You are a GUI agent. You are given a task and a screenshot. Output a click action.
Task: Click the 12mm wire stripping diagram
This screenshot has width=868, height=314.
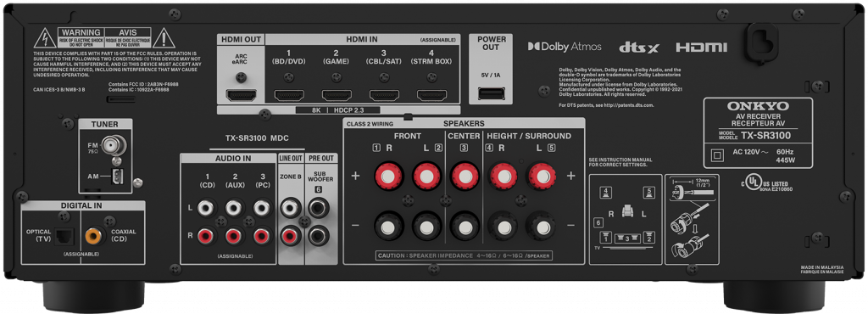[692, 219]
